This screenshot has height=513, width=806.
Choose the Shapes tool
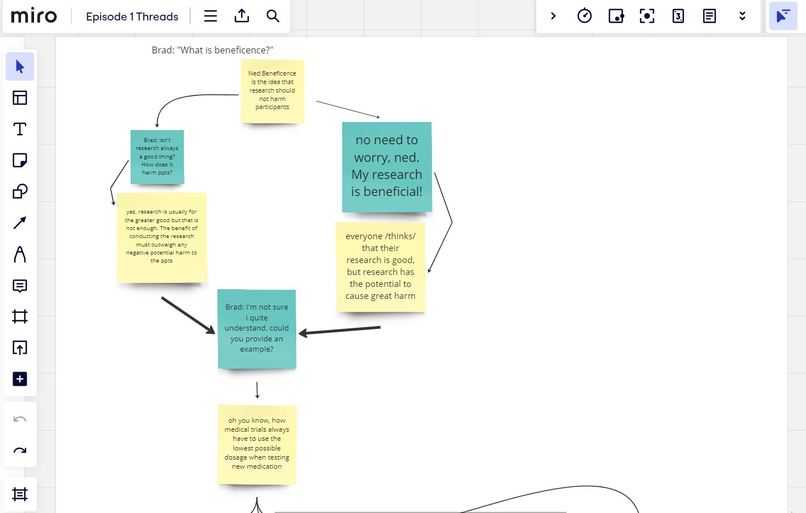(20, 192)
